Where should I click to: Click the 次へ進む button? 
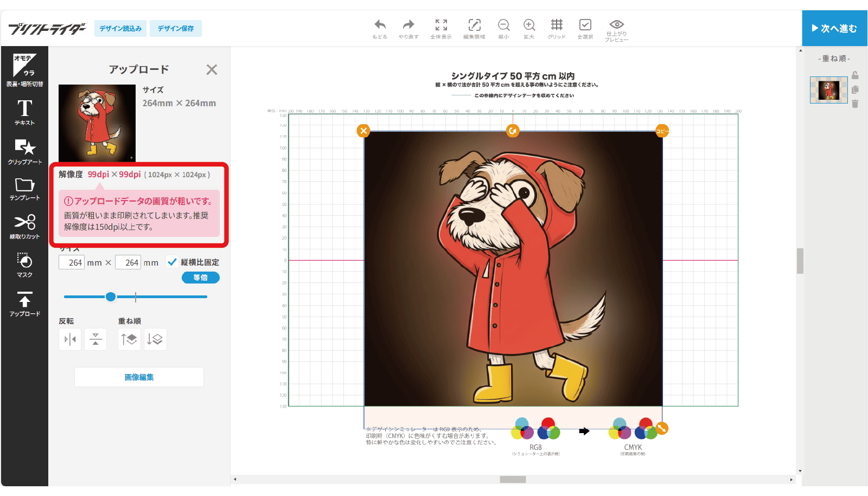pos(834,28)
